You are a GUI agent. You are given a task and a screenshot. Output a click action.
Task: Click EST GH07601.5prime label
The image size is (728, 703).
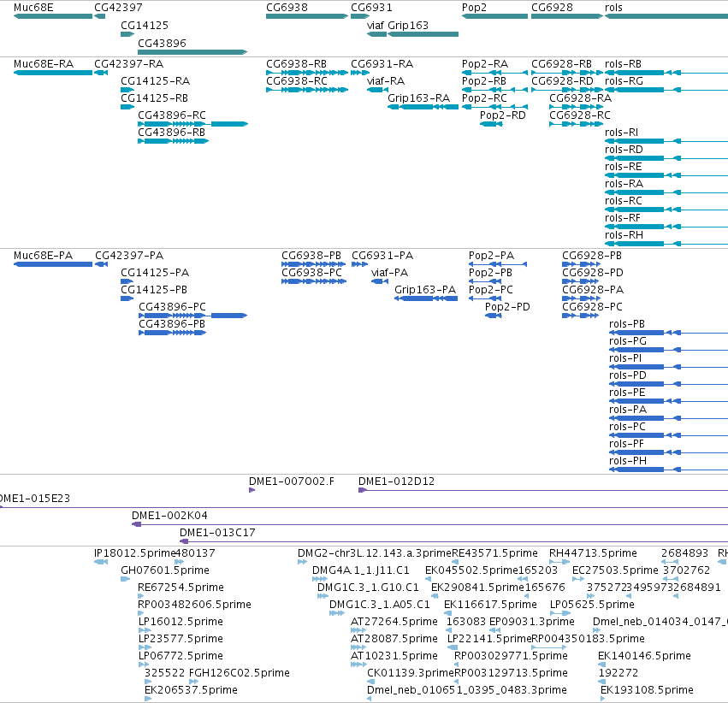tap(165, 570)
